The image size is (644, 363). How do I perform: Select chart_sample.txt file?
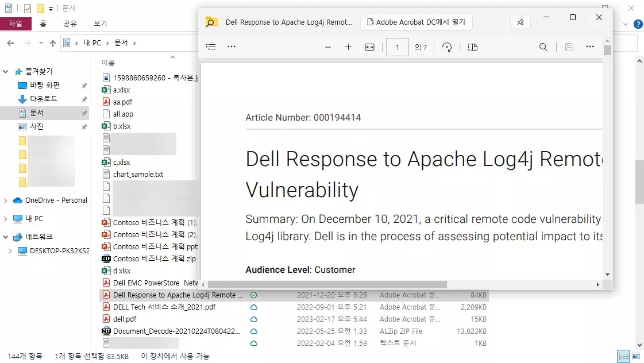pos(138,175)
